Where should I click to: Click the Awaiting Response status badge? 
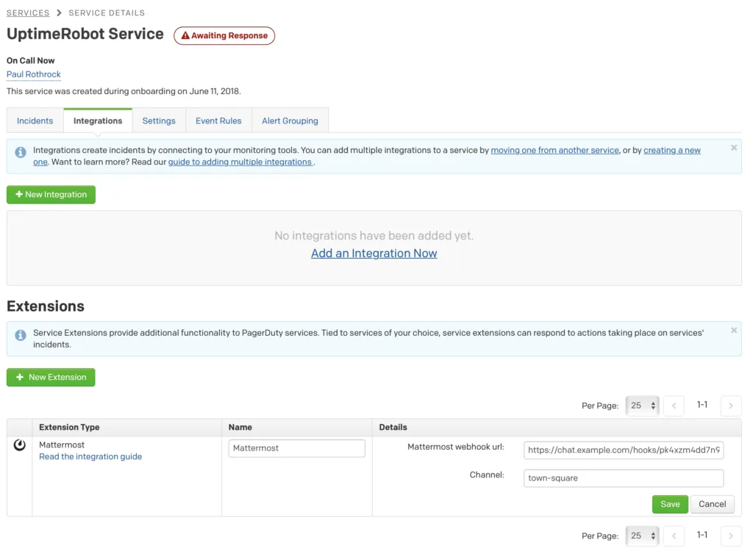(x=224, y=35)
